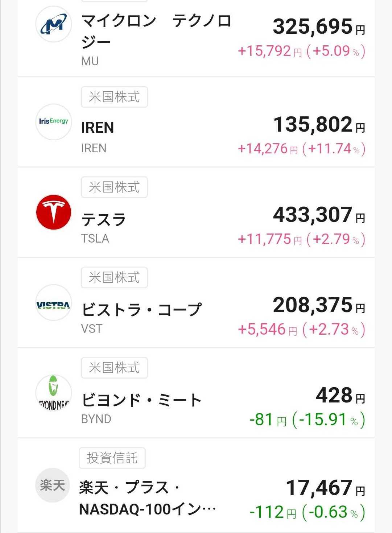Tap the Vistra logo icon
This screenshot has width=392, height=533.
pos(53,302)
